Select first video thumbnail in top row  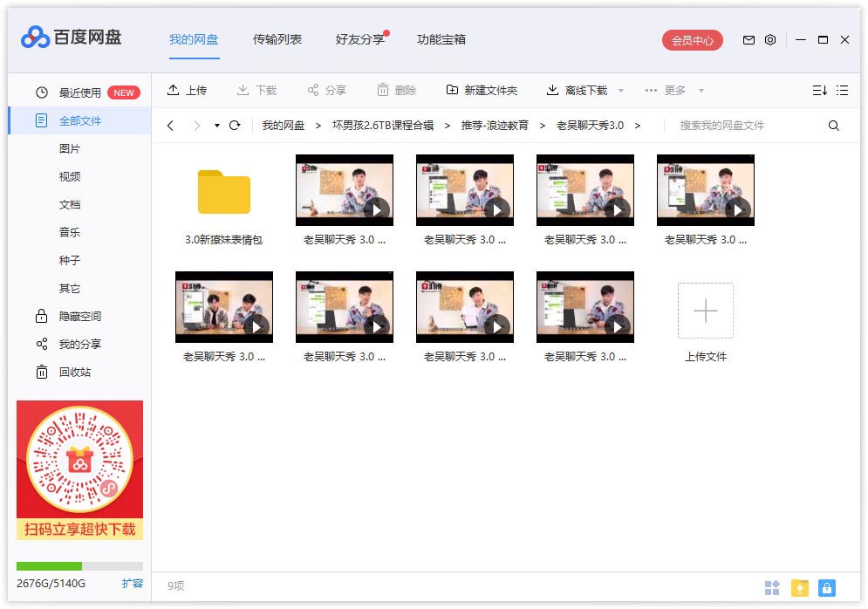[345, 190]
